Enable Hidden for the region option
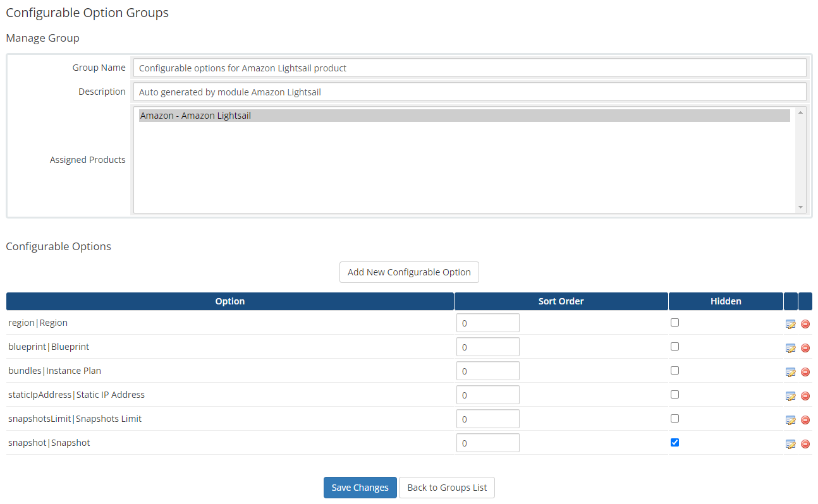 pos(675,322)
